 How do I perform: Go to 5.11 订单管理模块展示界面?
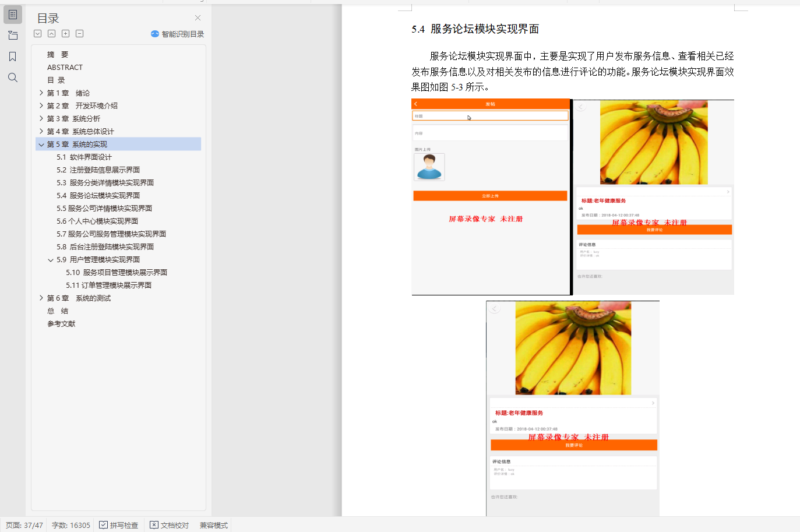(x=108, y=286)
